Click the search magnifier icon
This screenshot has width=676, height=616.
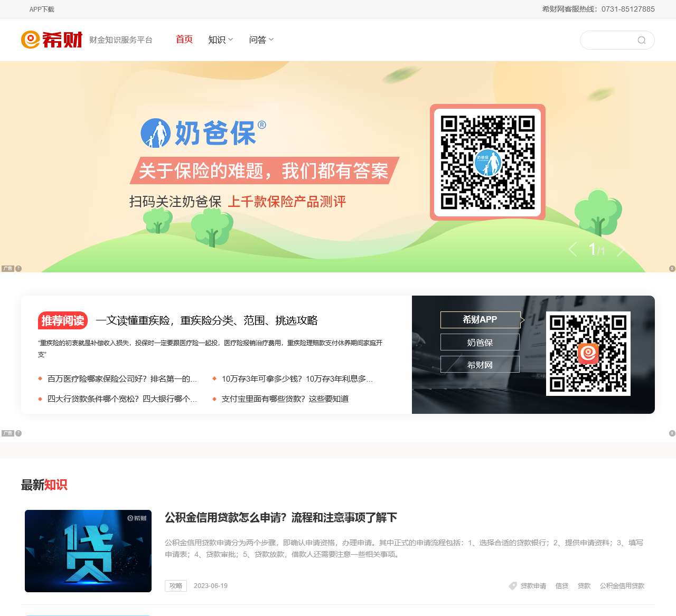point(642,40)
